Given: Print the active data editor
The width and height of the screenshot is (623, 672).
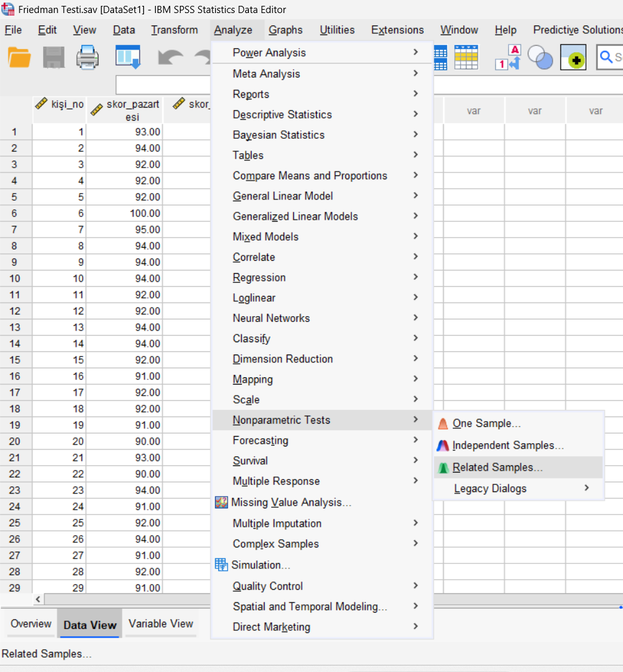Looking at the screenshot, I should [88, 57].
